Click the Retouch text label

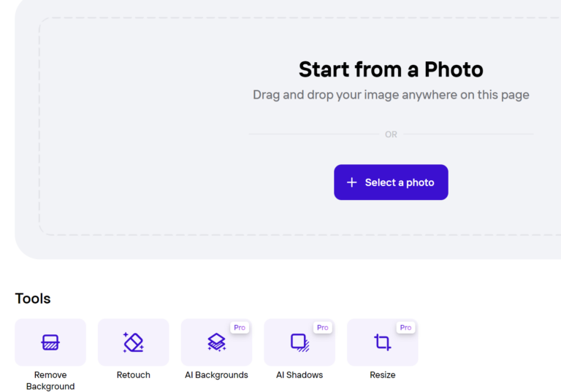(134, 374)
